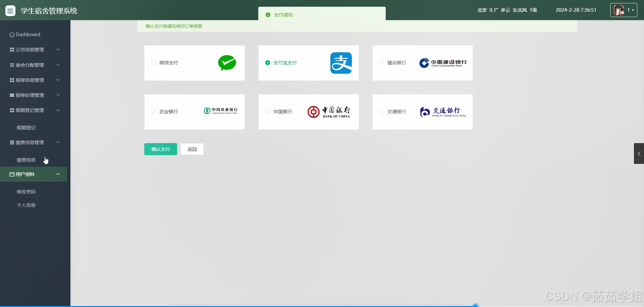Click the 确认支付前请先核对订单信息 notice
The height and width of the screenshot is (307, 644).
point(174,26)
